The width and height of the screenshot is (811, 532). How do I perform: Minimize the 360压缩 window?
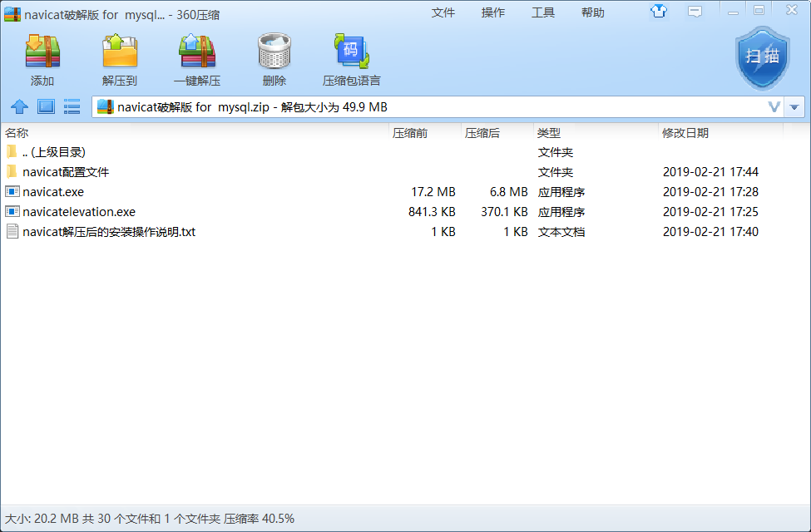click(733, 12)
